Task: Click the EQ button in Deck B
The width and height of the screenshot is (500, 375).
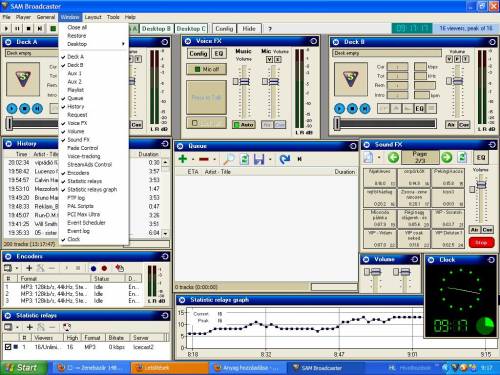Action: [419, 108]
